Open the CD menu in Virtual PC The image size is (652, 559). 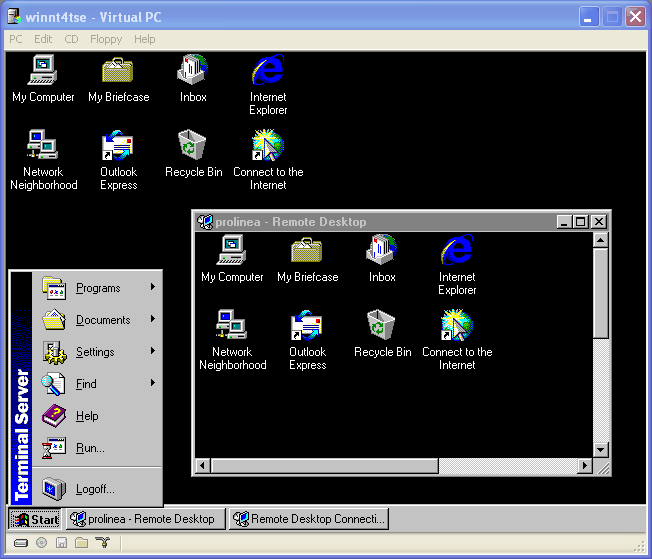[x=71, y=39]
